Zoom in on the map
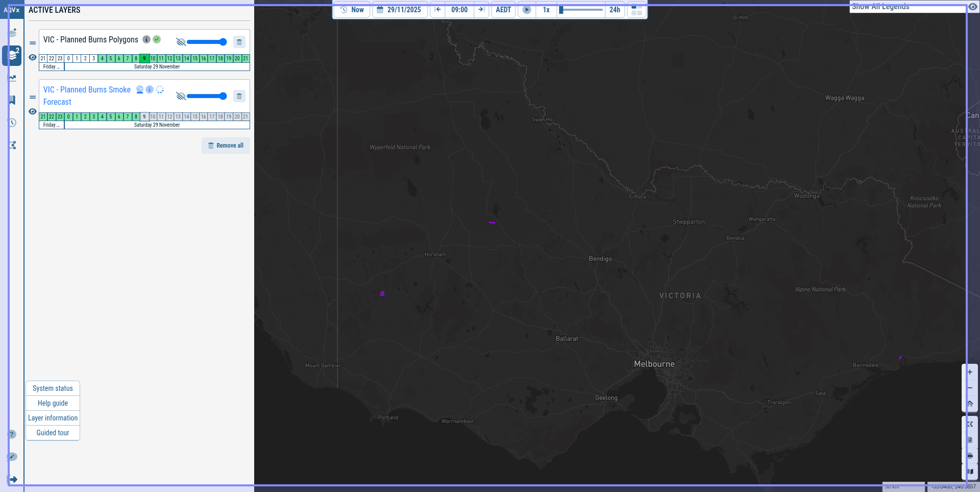The image size is (980, 492). 970,372
